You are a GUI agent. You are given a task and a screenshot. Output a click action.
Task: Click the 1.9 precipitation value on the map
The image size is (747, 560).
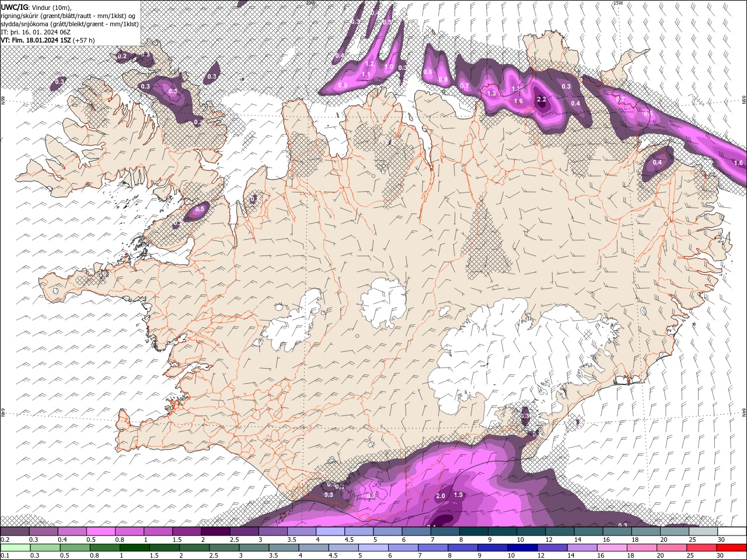coord(459,495)
